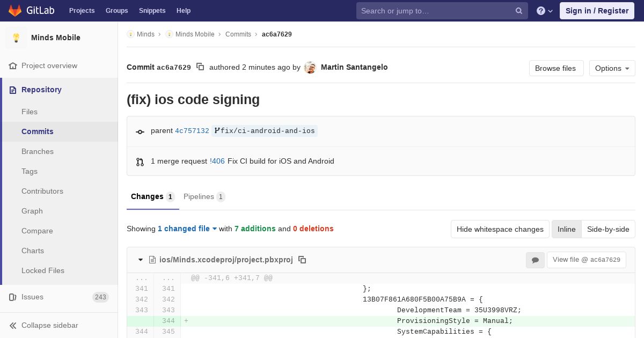This screenshot has height=338, width=644.
Task: Click the GitLab fox logo
Action: (15, 11)
